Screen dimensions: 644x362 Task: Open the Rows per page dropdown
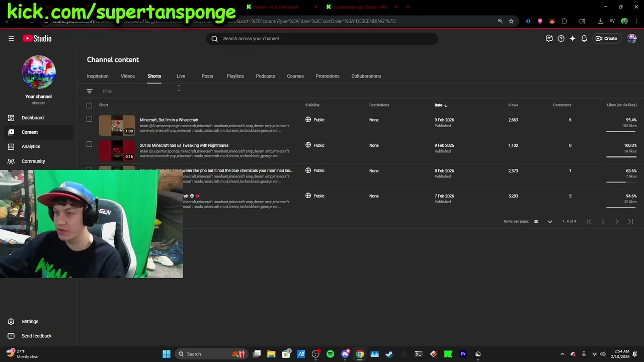tap(543, 221)
